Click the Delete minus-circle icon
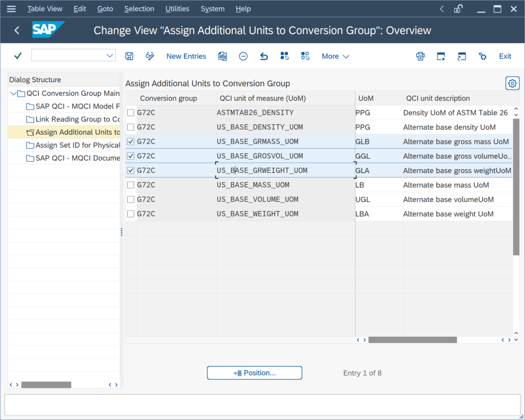 point(244,56)
